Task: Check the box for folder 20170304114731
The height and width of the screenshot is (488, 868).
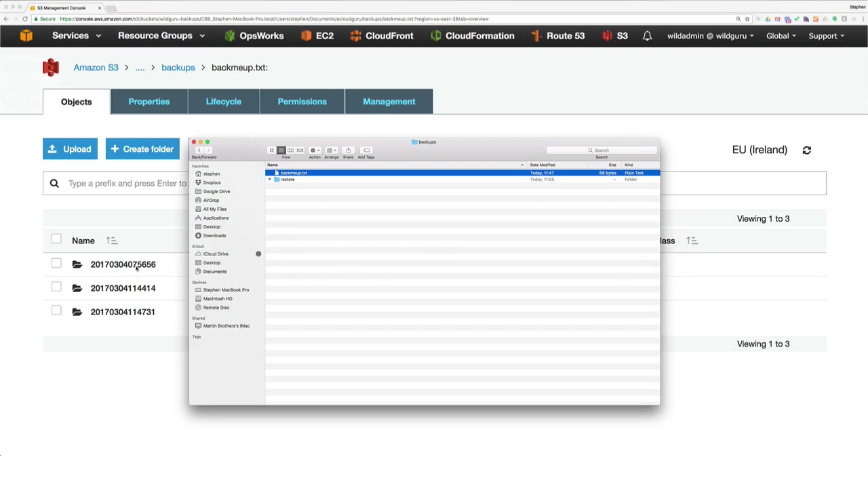Action: click(x=56, y=311)
